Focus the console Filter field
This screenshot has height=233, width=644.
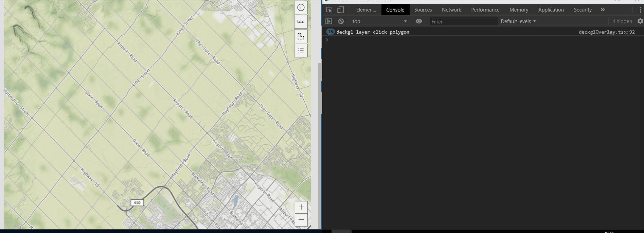pos(463,21)
